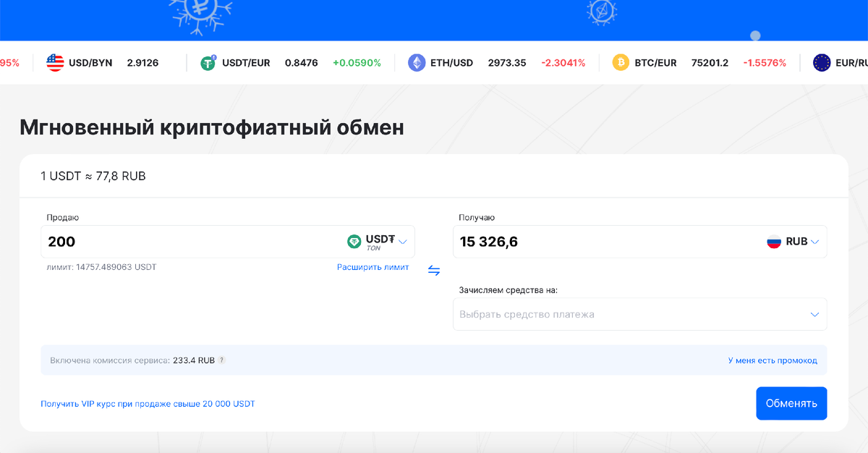Click the EU flag icon beside EUR/RU
This screenshot has height=453, width=868.
click(x=821, y=62)
